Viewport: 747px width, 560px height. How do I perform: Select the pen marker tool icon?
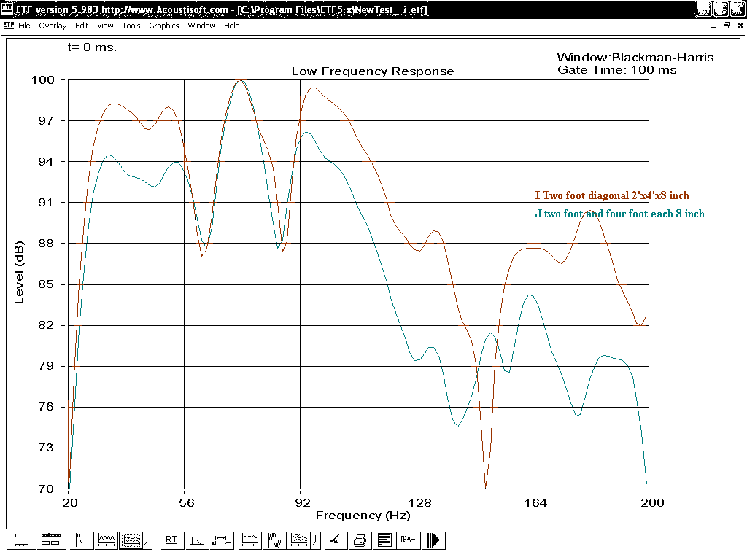334,540
